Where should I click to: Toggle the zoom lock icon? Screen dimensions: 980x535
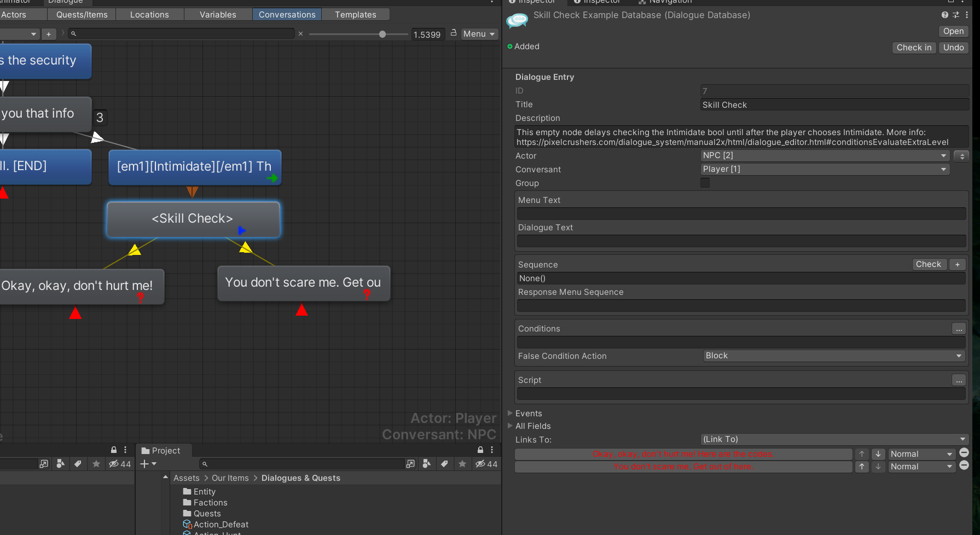(x=454, y=33)
